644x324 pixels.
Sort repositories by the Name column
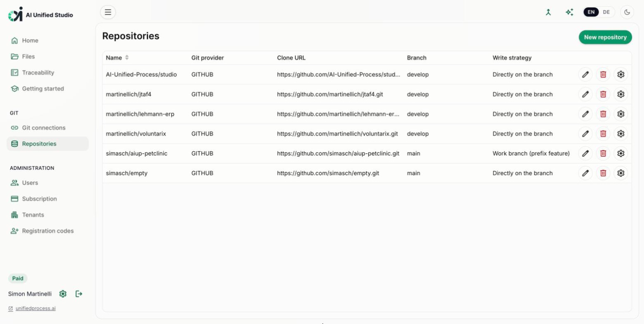pyautogui.click(x=117, y=58)
